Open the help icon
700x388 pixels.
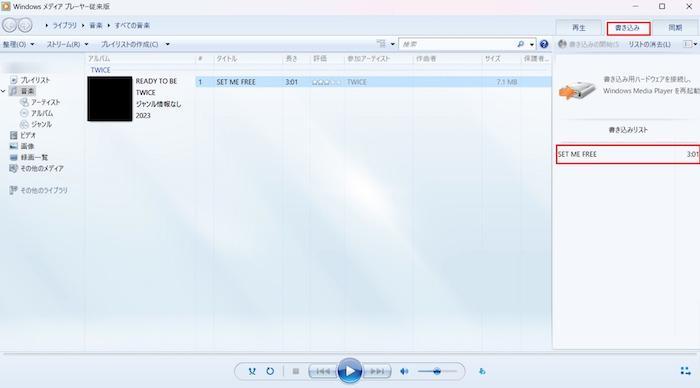pos(544,44)
